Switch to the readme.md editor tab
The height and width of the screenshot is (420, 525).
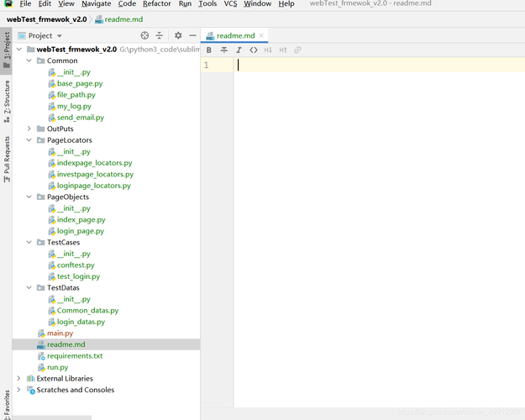click(x=235, y=36)
